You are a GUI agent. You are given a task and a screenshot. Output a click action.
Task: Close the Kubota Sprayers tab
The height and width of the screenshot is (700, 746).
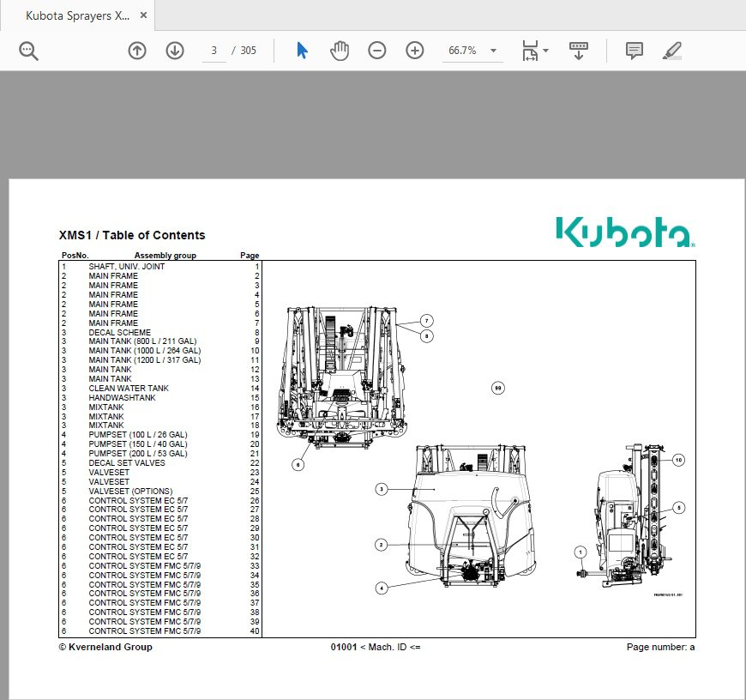pos(143,15)
